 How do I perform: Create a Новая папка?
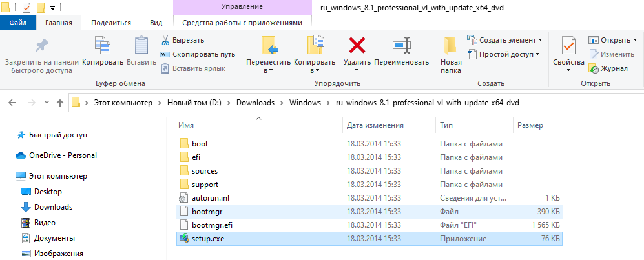pos(451,55)
